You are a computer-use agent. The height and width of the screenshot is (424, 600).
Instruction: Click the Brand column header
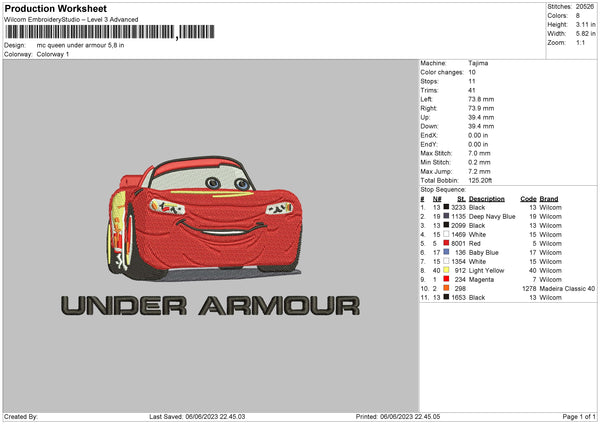tap(549, 199)
